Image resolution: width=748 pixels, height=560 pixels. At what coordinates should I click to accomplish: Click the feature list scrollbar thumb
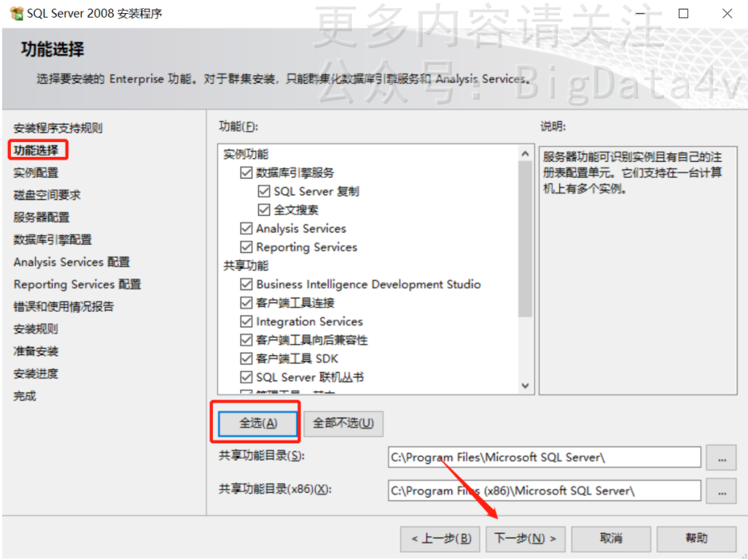525,238
